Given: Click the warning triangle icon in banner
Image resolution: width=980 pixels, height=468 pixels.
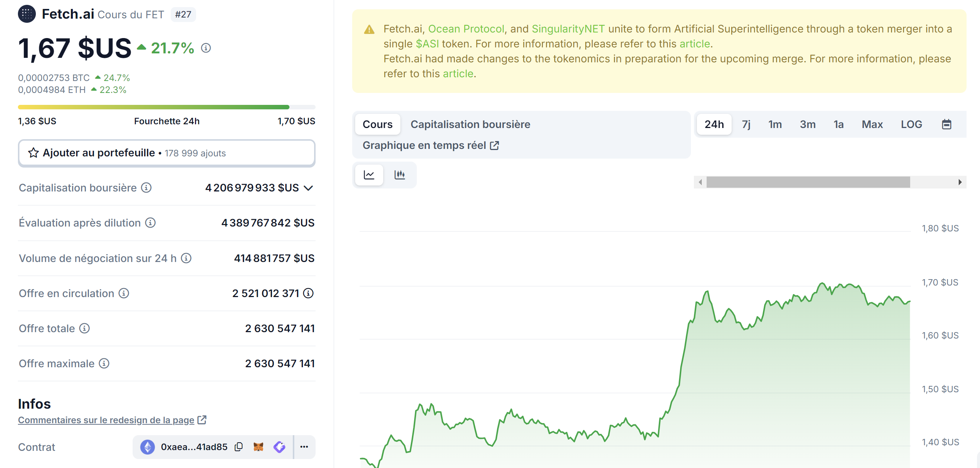Looking at the screenshot, I should point(369,29).
